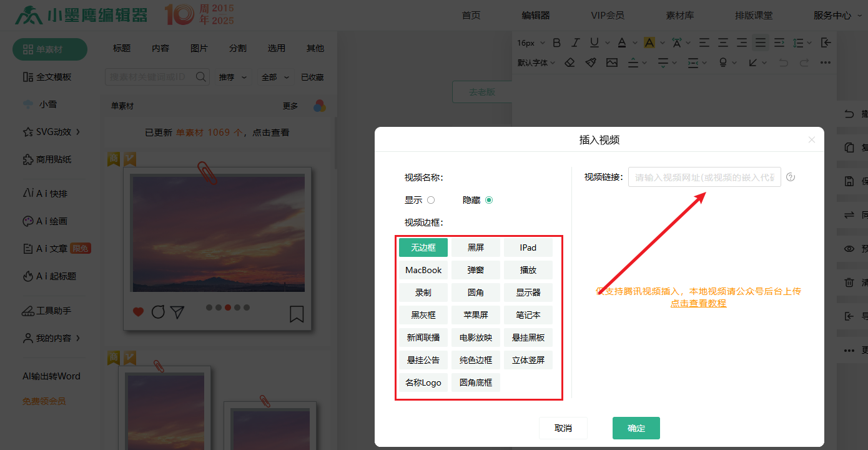Viewport: 868px width, 450px height.
Task: Click the magnifier search icon
Action: (201, 77)
